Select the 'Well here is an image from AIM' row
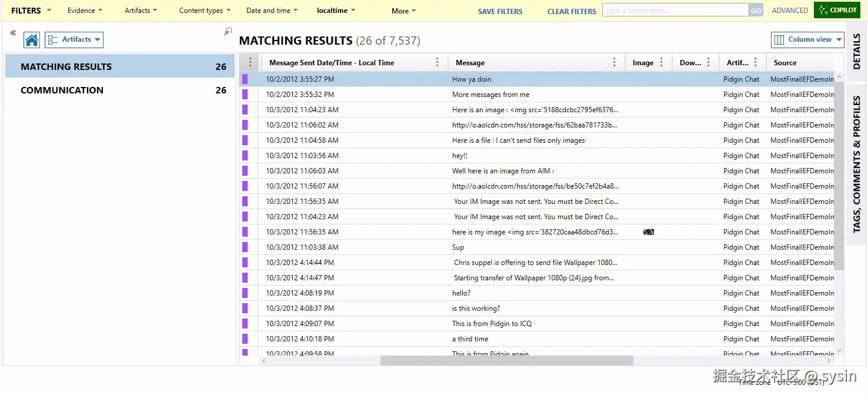The width and height of the screenshot is (868, 396). tap(536, 171)
